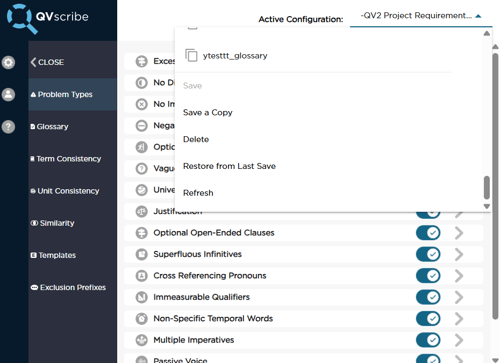Screen dimensions: 500x363
Task: Select Delete in configuration menu
Action: coord(196,139)
